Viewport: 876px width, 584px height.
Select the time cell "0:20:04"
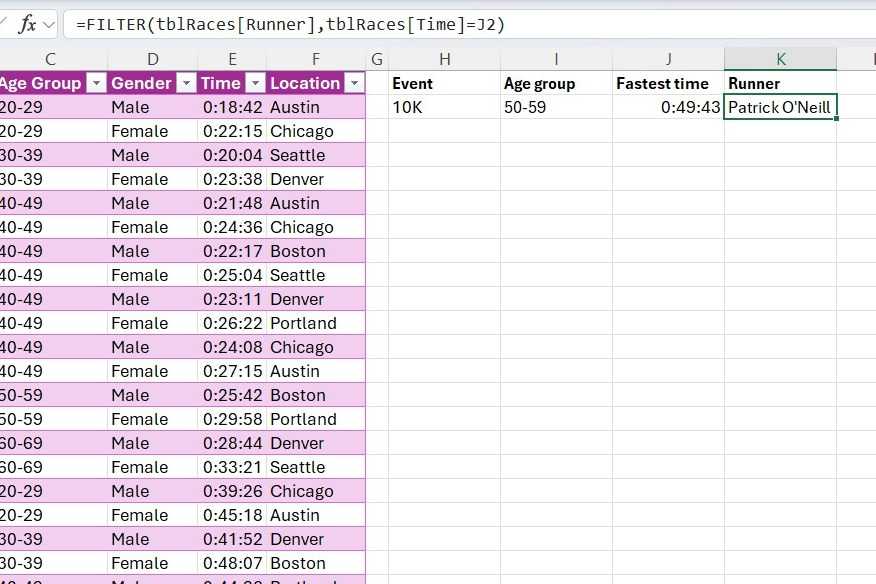click(232, 155)
